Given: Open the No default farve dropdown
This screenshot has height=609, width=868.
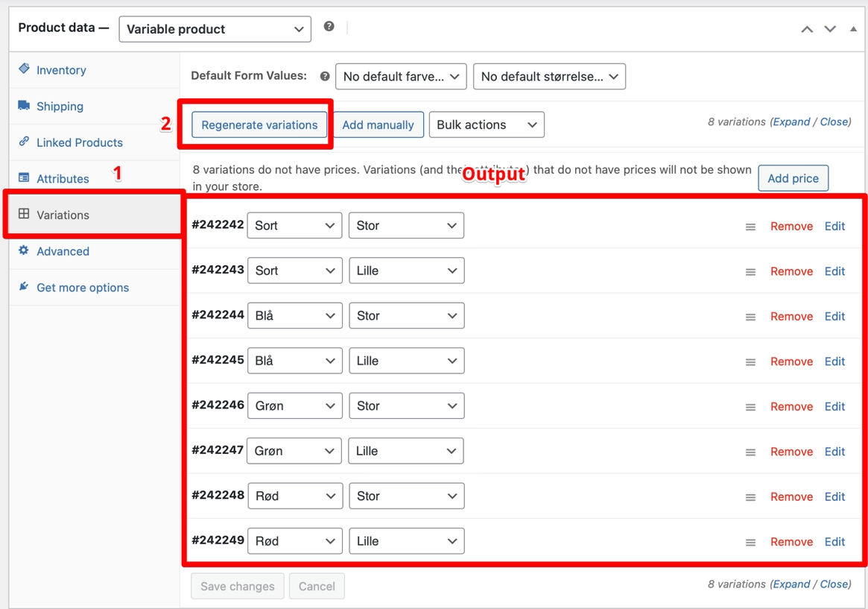Looking at the screenshot, I should click(401, 77).
